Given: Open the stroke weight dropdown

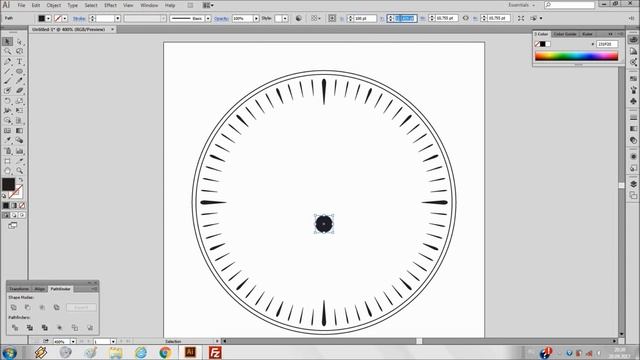Looking at the screenshot, I should pyautogui.click(x=118, y=18).
